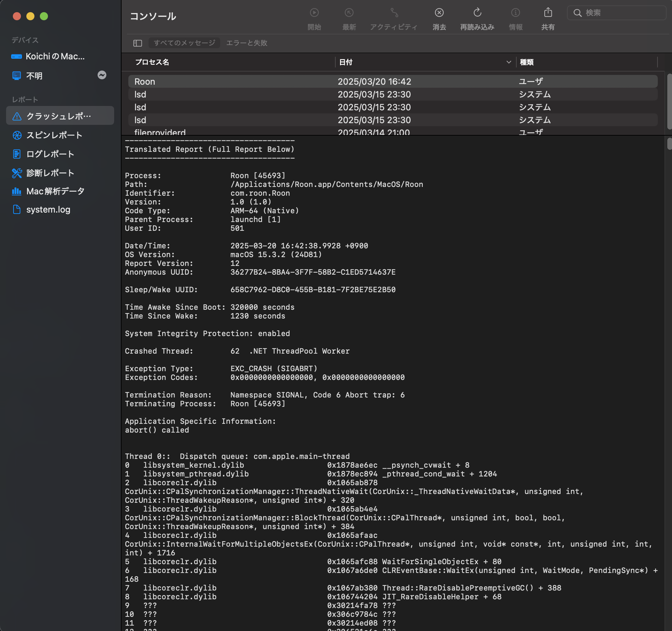The height and width of the screenshot is (631, 672).
Task: Click the アクティビティ toolbar icon
Action: 394,13
